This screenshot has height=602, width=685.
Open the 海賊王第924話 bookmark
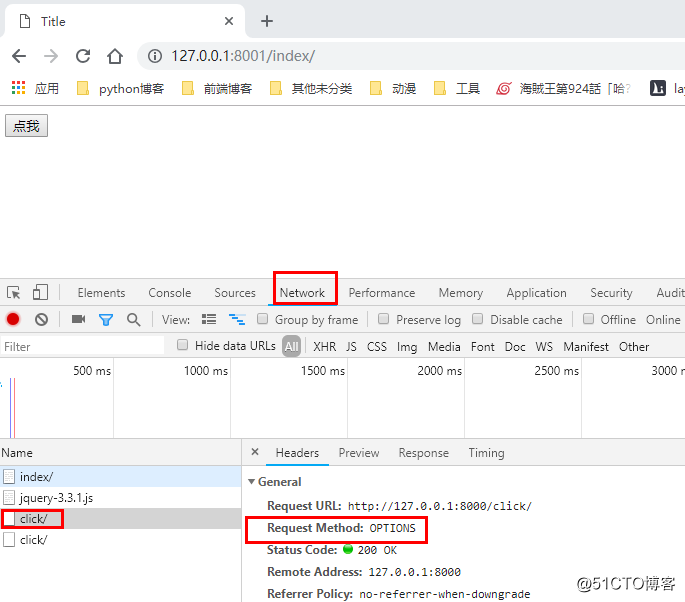(564, 89)
